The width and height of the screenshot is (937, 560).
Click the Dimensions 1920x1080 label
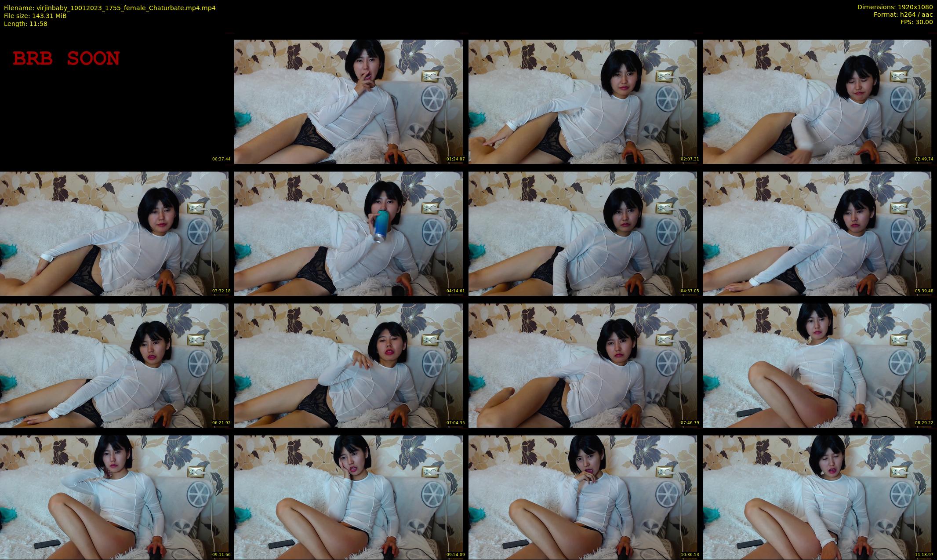pyautogui.click(x=895, y=7)
